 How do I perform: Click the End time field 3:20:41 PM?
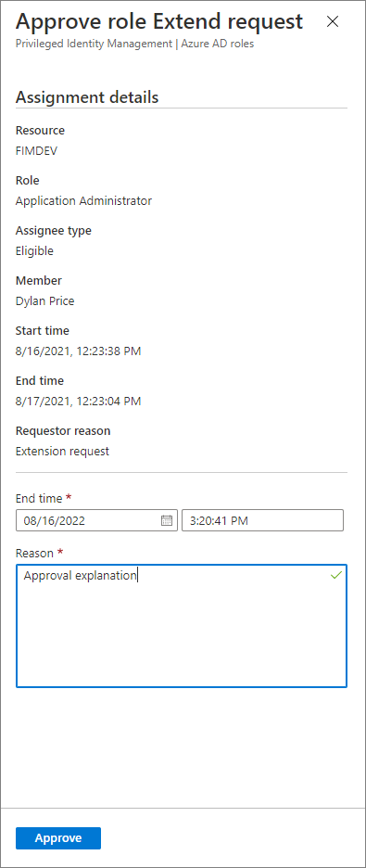click(262, 520)
